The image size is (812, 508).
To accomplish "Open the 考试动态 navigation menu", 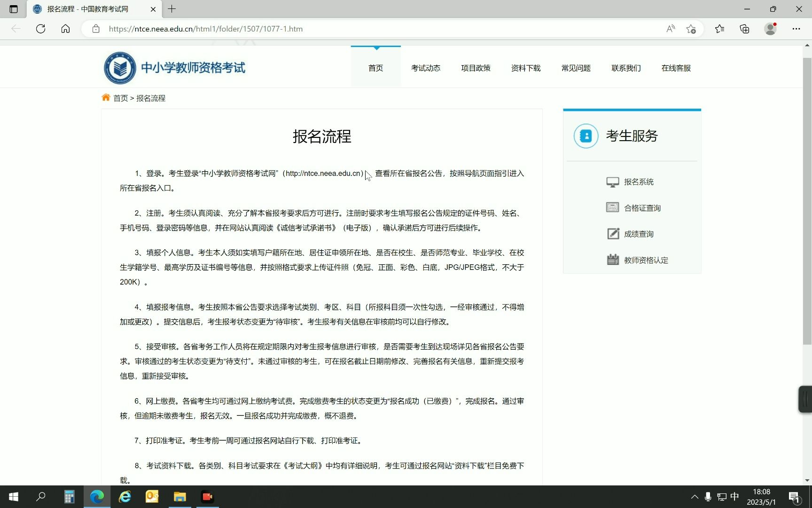I will point(425,68).
